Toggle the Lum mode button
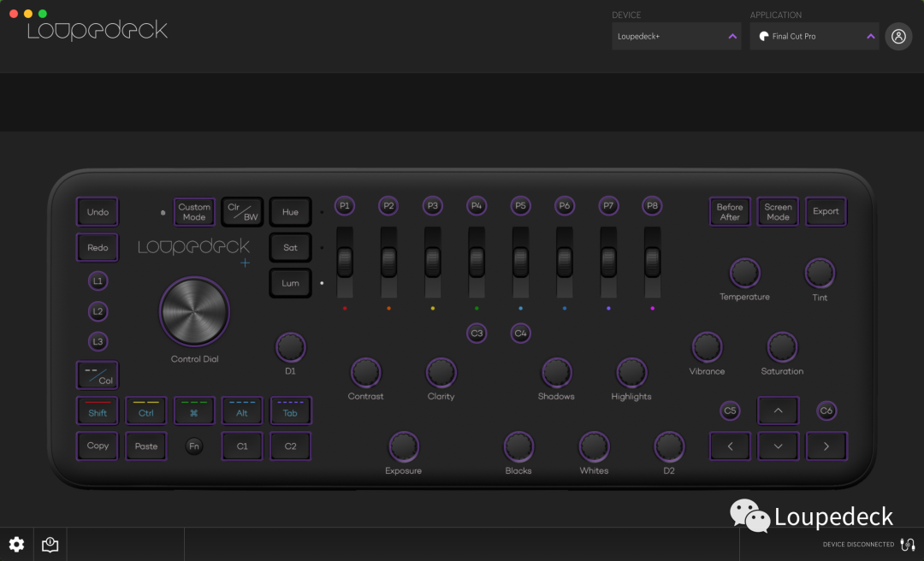The image size is (924, 561). point(290,283)
